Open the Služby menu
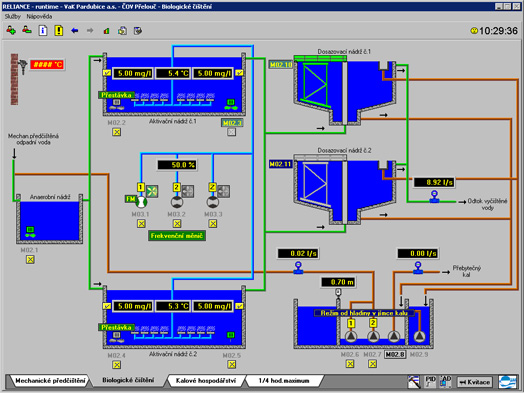524x393 pixels. (x=13, y=16)
